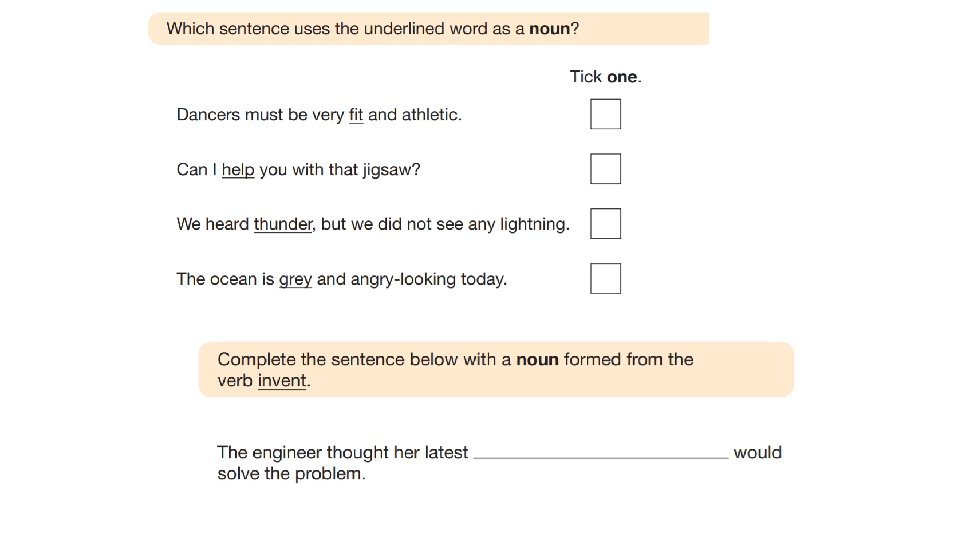Click the 'Which sentence uses the underlined word' heading
The width and height of the screenshot is (960, 540).
click(372, 29)
